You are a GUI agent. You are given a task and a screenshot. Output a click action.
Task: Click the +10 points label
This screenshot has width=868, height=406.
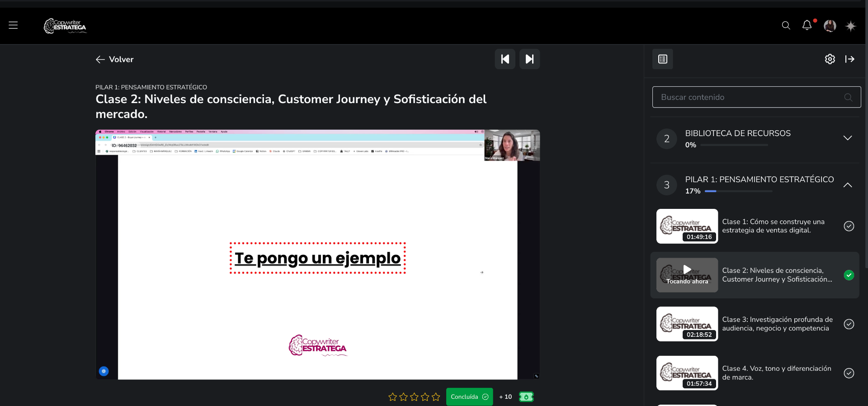(x=505, y=397)
